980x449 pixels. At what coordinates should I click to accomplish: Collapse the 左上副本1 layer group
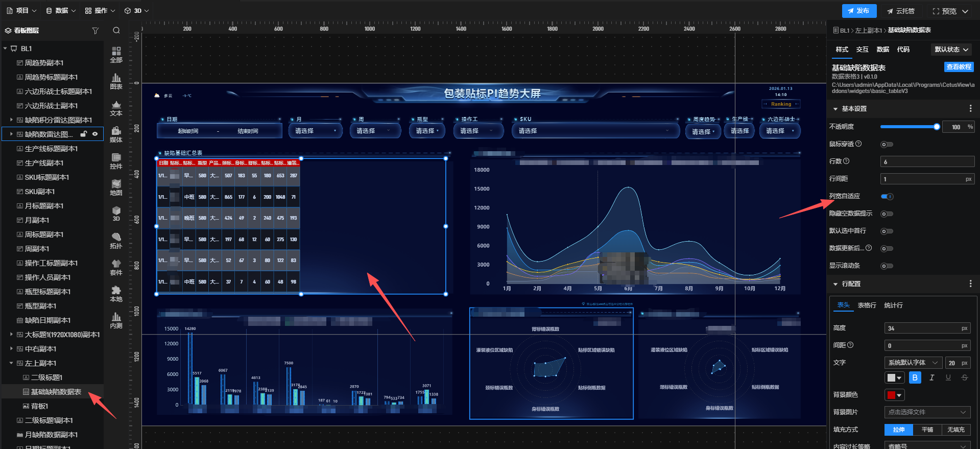(11, 363)
